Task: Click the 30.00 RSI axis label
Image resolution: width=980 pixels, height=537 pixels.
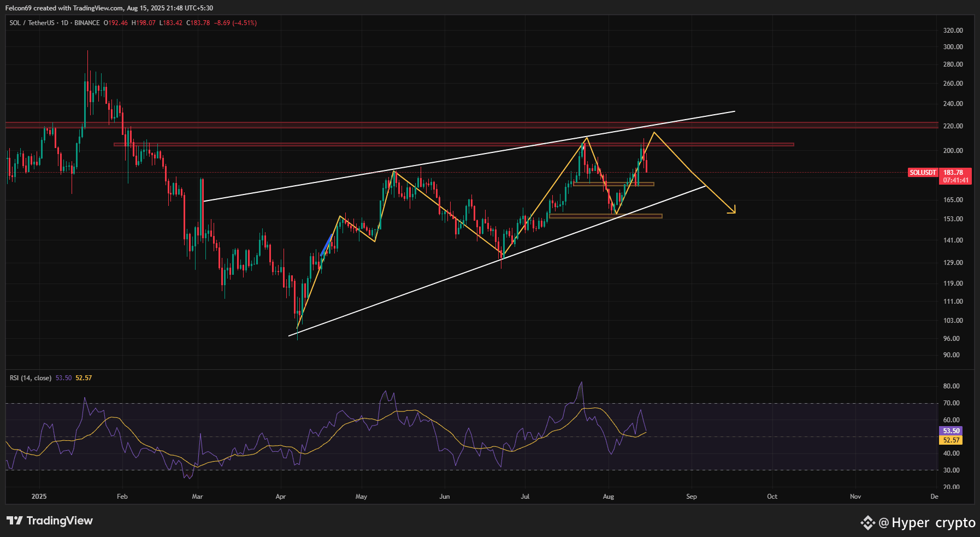Action: tap(952, 470)
